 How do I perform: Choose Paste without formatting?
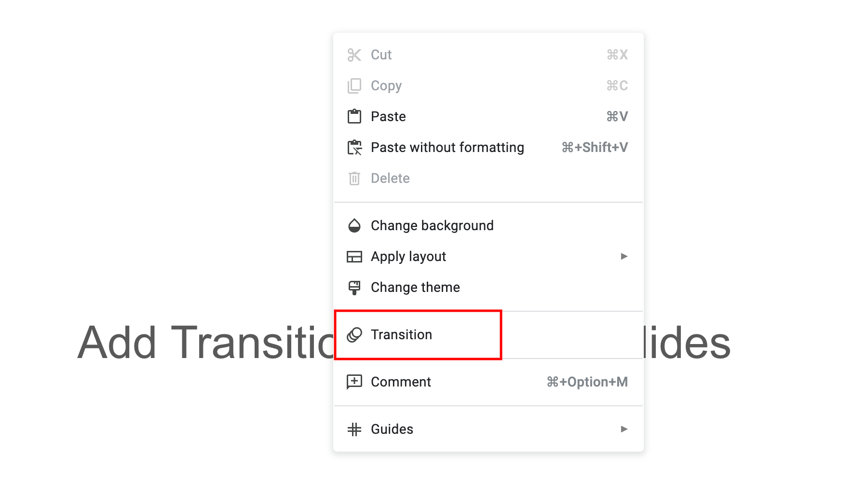(x=447, y=147)
